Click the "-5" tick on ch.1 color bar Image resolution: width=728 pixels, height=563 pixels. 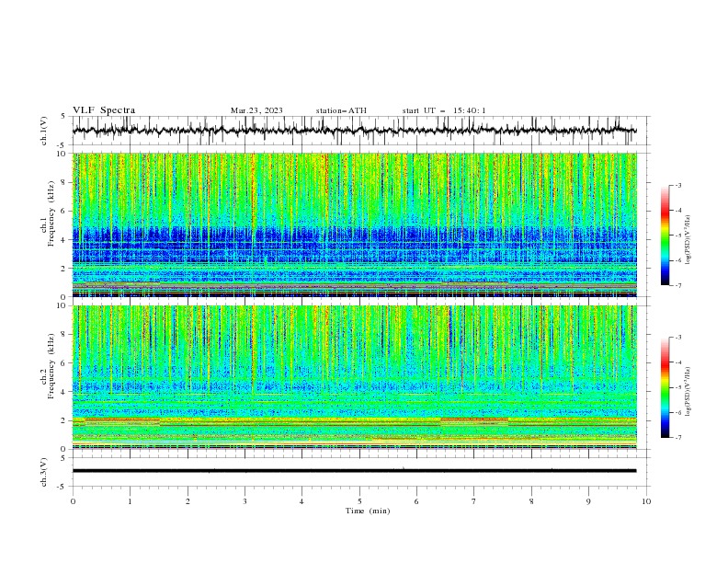click(x=678, y=236)
